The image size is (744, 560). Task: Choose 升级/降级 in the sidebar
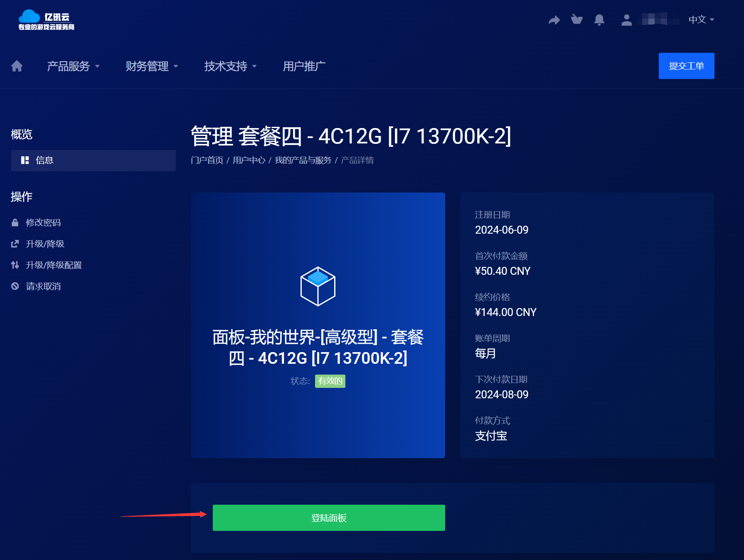click(45, 244)
